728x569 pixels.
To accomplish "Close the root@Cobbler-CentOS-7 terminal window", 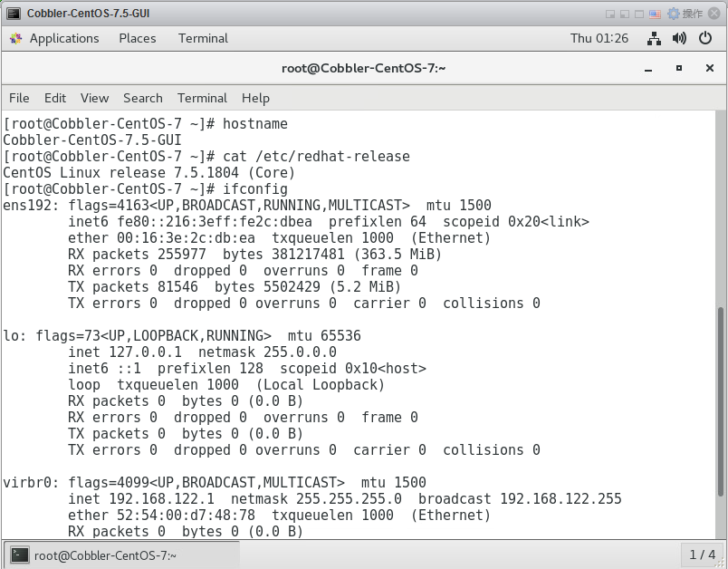I will point(709,68).
